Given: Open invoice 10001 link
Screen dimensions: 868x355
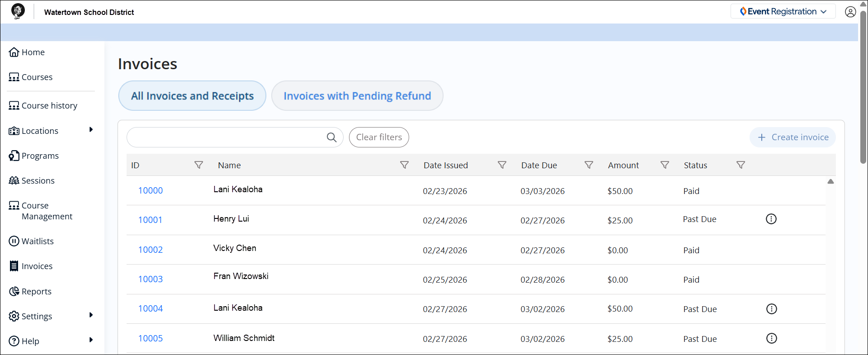Looking at the screenshot, I should (x=150, y=220).
